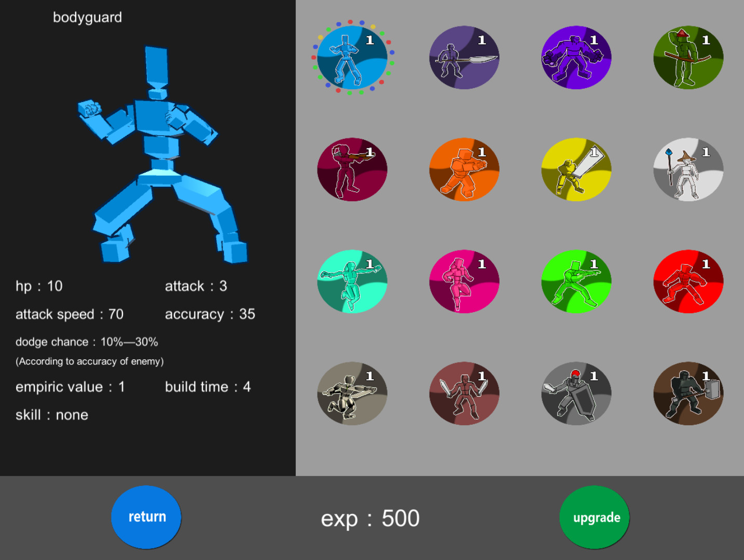The image size is (744, 560).
Task: Pick the green archer with red hat
Action: (x=688, y=58)
